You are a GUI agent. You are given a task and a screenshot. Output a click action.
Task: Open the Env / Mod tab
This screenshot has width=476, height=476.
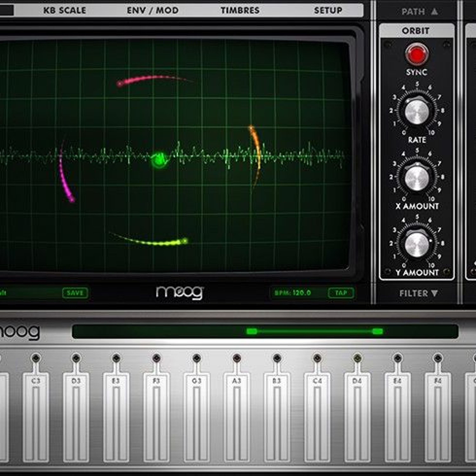(152, 10)
